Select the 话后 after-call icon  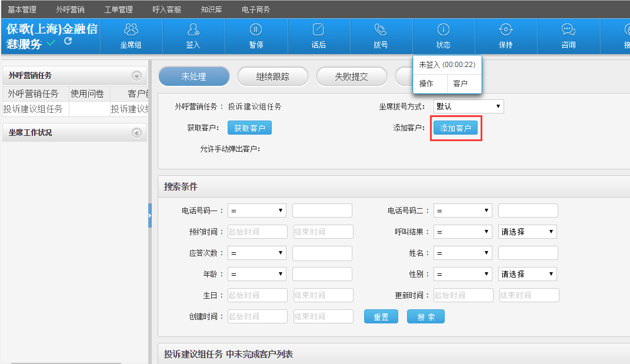[x=318, y=29]
